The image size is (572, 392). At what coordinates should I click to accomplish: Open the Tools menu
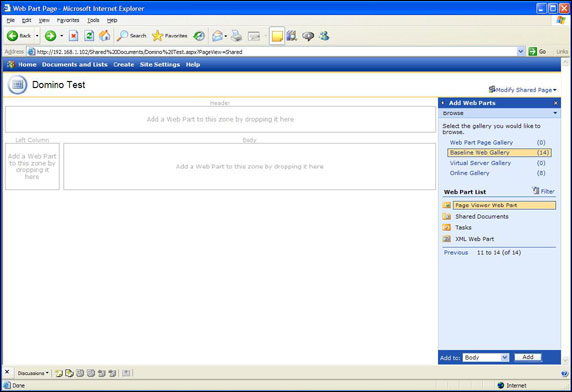tap(93, 20)
